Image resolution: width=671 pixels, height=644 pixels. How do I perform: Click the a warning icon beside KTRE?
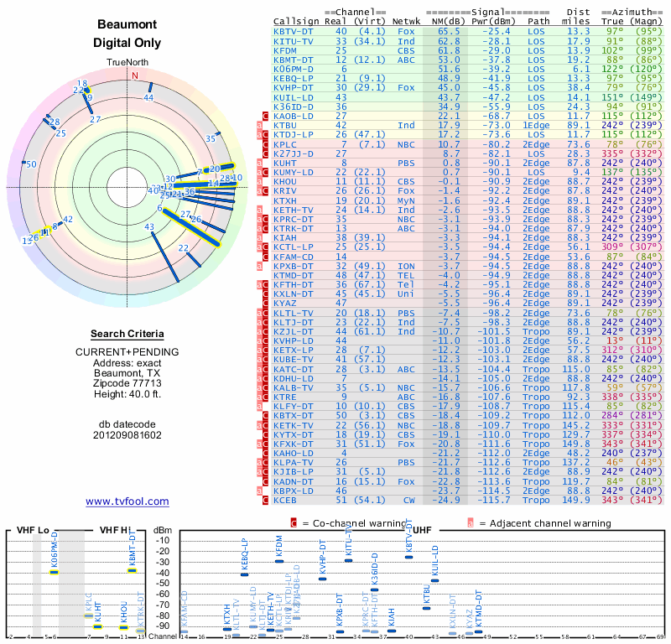[x=259, y=397]
